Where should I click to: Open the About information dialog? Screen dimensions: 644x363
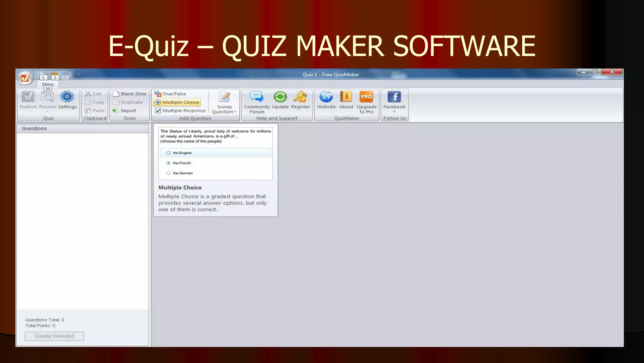(x=346, y=100)
